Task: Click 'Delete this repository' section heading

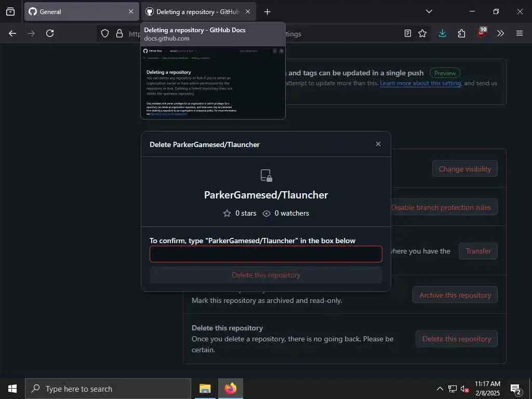Action: tap(228, 328)
